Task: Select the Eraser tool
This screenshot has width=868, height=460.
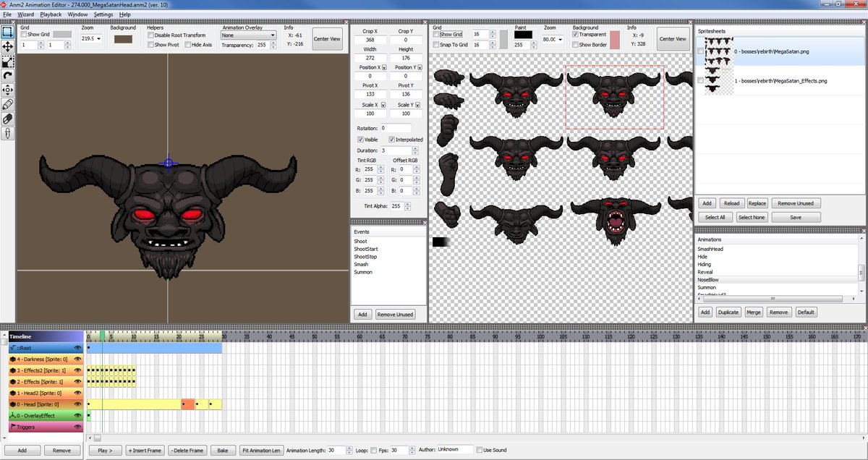Action: [7, 119]
